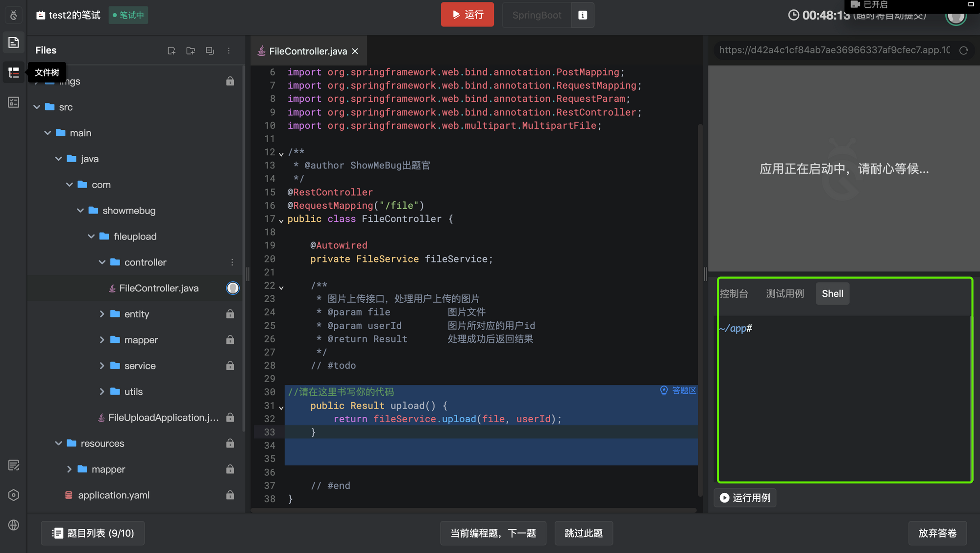Switch to the 控制台 console tab
The image size is (980, 553).
(734, 293)
